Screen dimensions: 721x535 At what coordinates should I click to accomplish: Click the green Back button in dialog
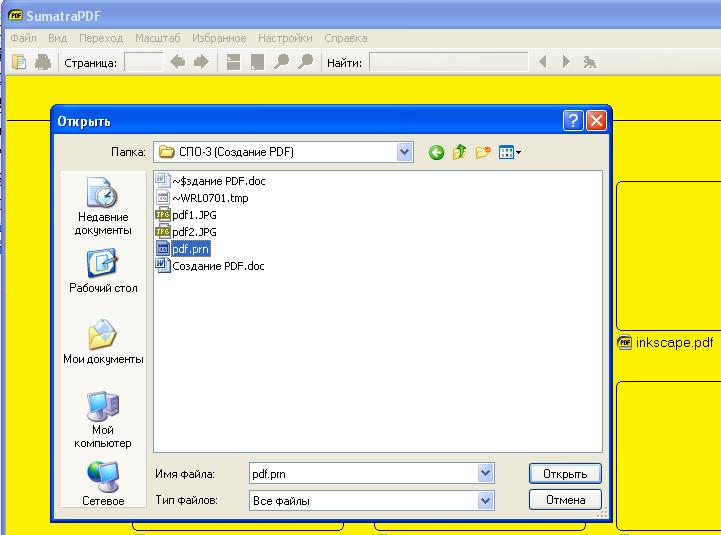pyautogui.click(x=436, y=152)
